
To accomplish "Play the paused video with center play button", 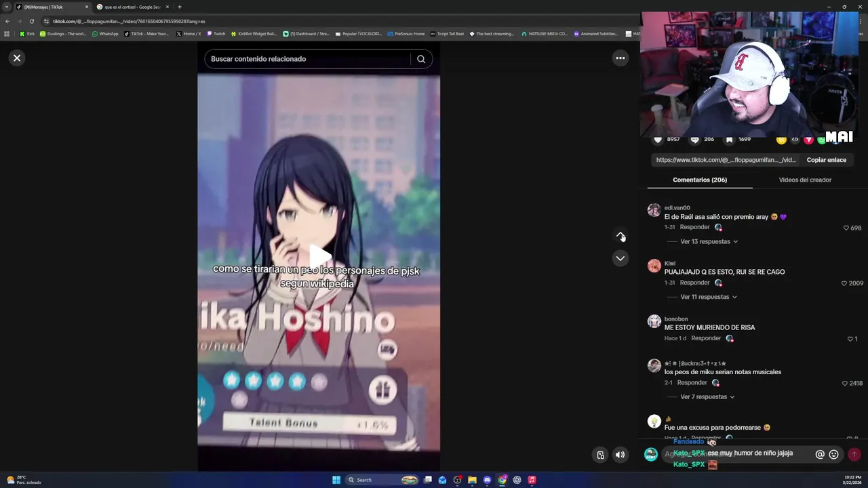I will click(x=319, y=256).
